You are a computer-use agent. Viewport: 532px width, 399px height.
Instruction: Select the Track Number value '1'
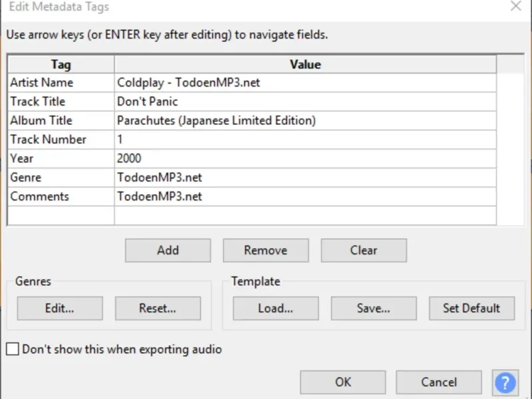[x=305, y=140]
